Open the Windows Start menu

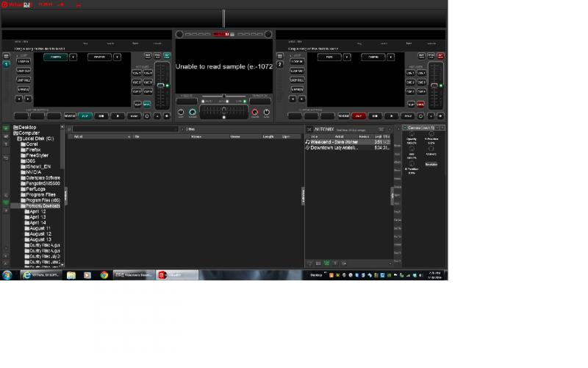point(7,275)
